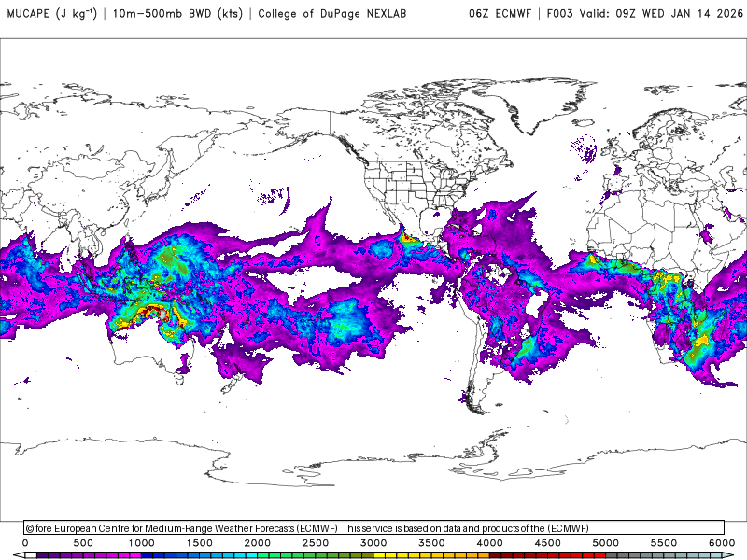Click the 3500 label on the color scale
This screenshot has height=560, width=747.
pos(431,543)
